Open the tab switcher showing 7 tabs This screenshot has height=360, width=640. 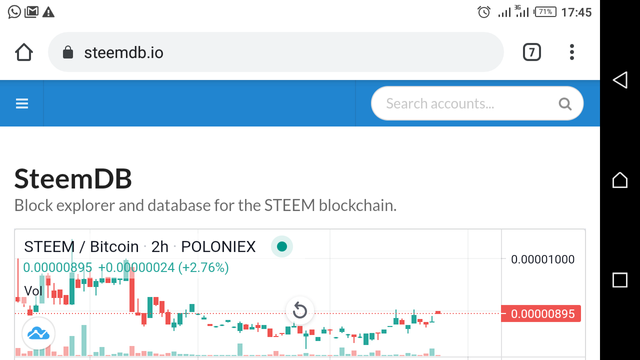pyautogui.click(x=531, y=52)
